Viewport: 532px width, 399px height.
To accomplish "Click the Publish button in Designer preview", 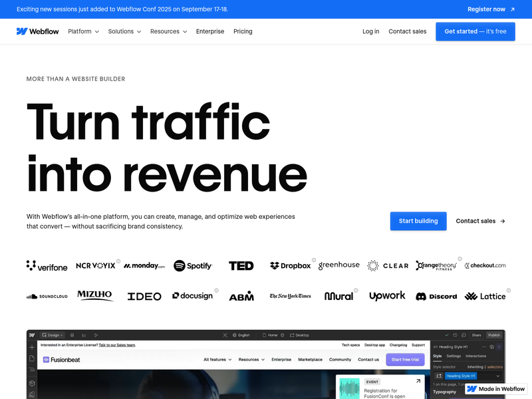I will [494, 335].
